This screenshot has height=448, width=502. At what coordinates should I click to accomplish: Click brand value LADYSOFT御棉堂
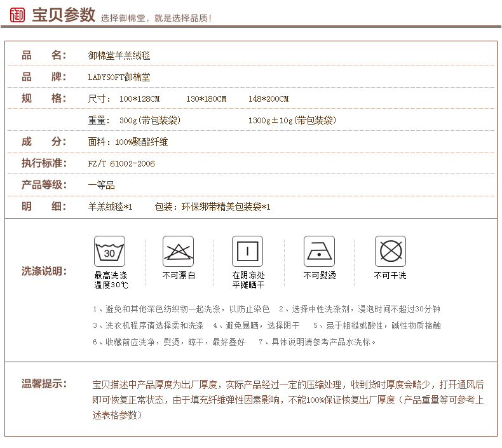click(119, 77)
